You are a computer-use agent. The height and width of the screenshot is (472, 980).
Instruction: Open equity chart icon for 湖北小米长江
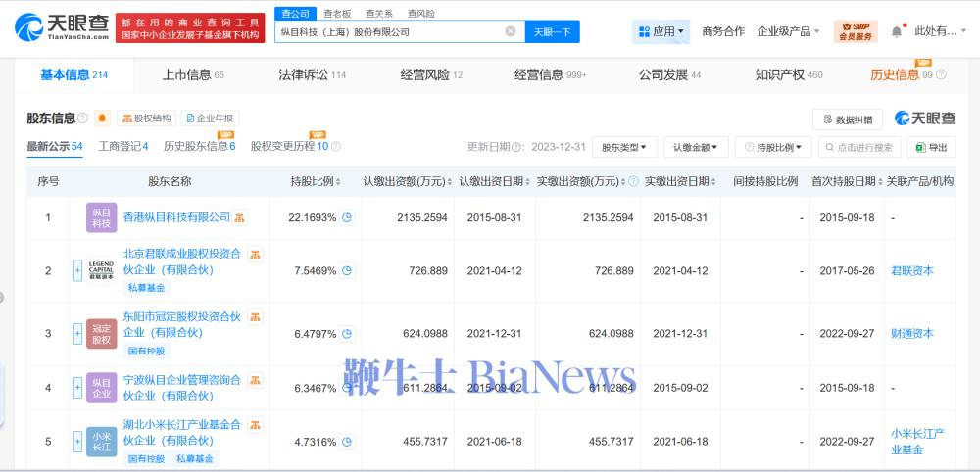click(255, 425)
